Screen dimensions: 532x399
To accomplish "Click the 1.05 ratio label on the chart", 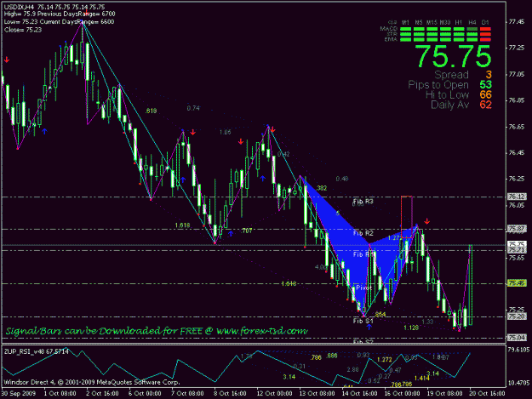I will click(x=226, y=132).
